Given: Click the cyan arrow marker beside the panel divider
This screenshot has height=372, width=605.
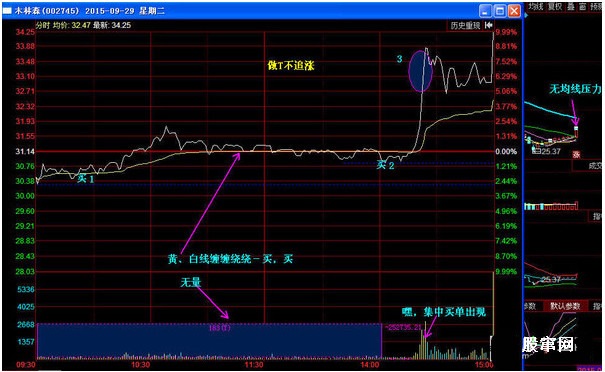Looking at the screenshot, I should [525, 15].
